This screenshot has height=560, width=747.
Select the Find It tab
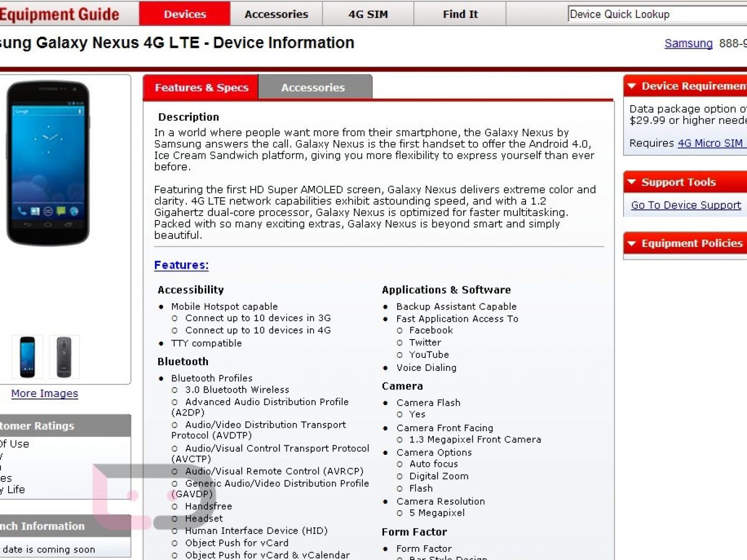coord(460,14)
